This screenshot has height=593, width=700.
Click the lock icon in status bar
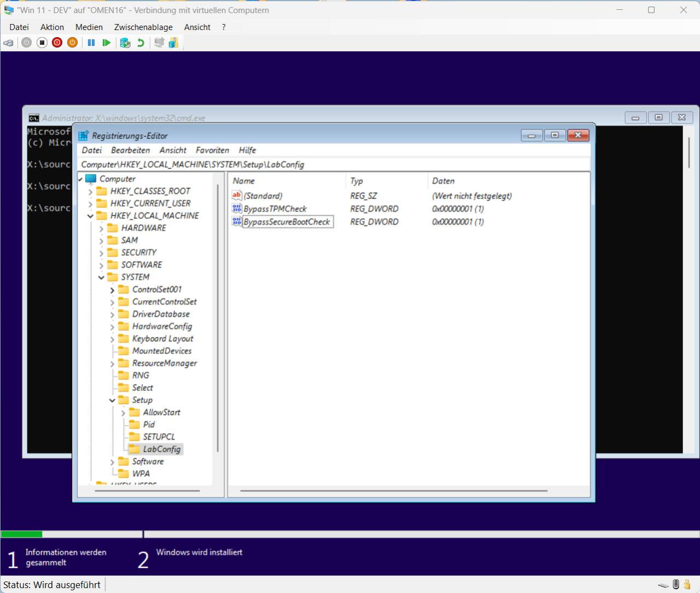point(687,584)
